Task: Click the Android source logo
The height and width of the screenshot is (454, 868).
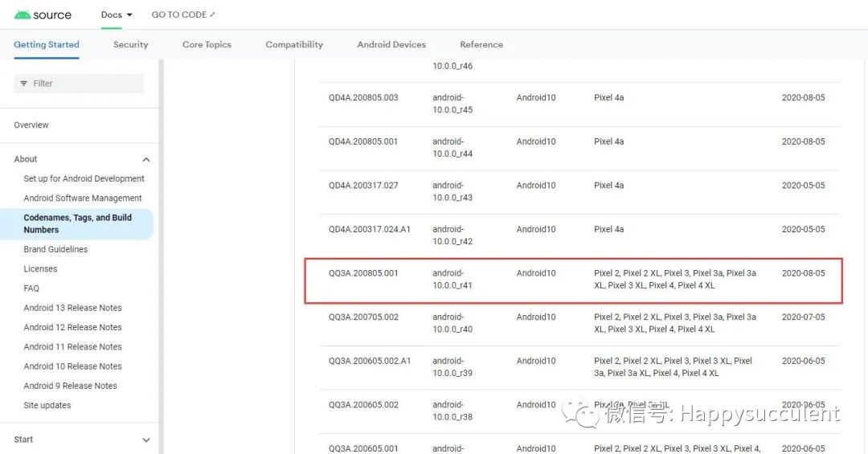Action: (x=43, y=15)
